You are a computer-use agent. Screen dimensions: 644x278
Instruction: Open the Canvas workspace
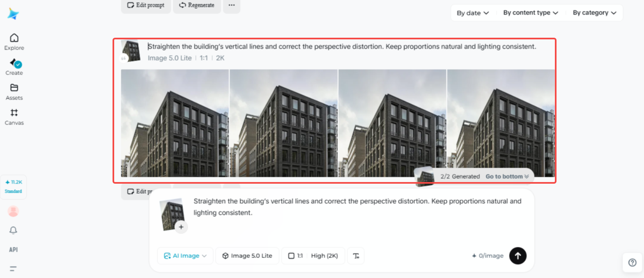tap(14, 117)
